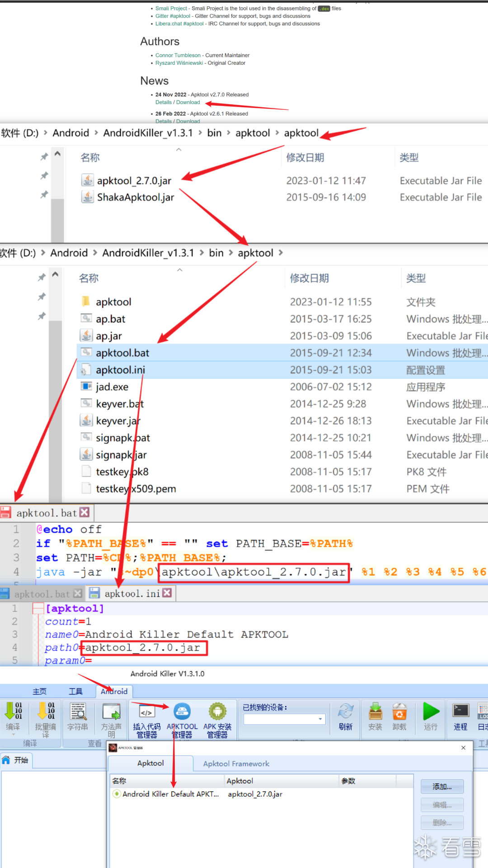Select the testkey.x509.pem file icon
This screenshot has height=868, width=488.
[86, 489]
